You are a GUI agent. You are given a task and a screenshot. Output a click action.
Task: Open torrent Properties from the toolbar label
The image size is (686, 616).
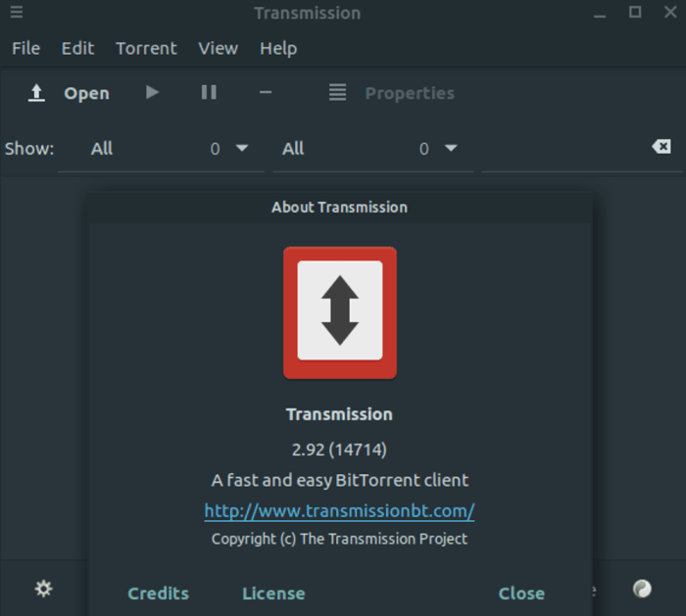pos(410,93)
